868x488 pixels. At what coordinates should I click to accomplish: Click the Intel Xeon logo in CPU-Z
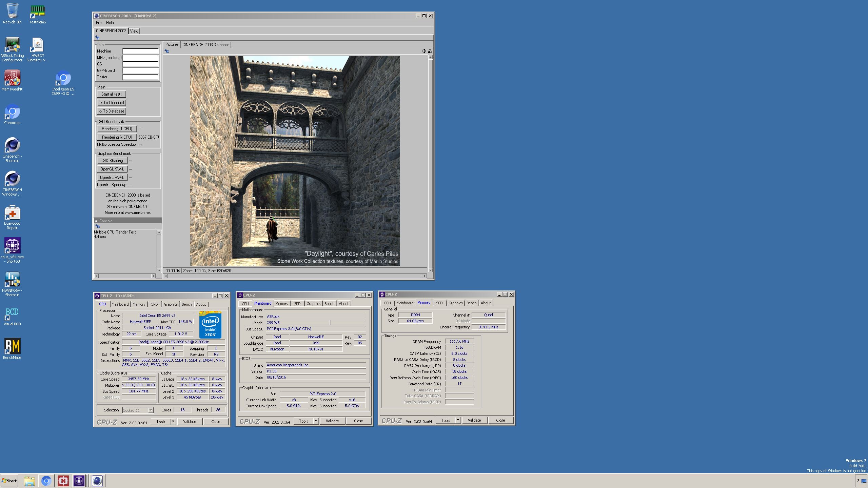coord(210,325)
